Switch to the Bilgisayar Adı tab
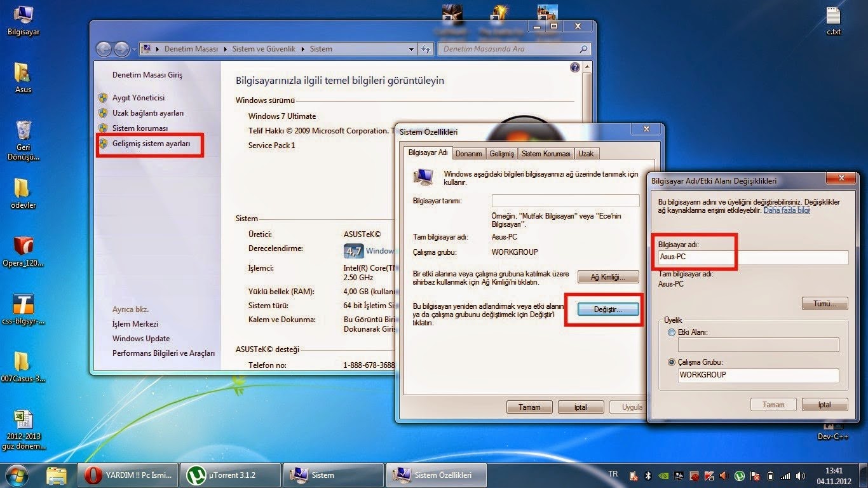The height and width of the screenshot is (488, 868). pos(428,152)
